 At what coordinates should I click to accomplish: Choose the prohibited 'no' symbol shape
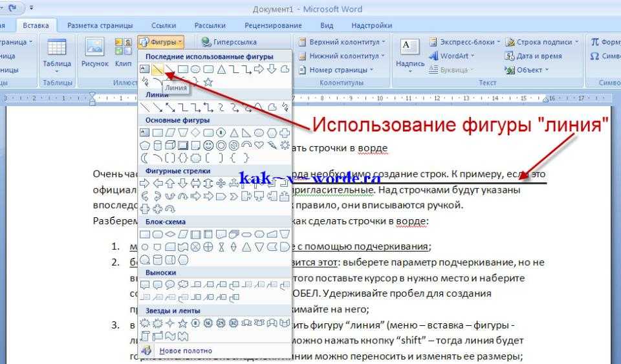tap(234, 145)
